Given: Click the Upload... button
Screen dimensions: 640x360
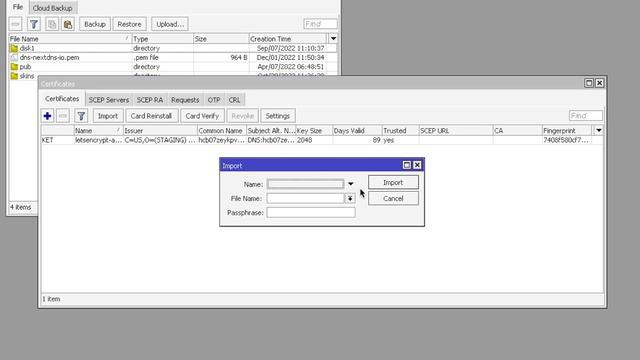Looking at the screenshot, I should [x=170, y=24].
